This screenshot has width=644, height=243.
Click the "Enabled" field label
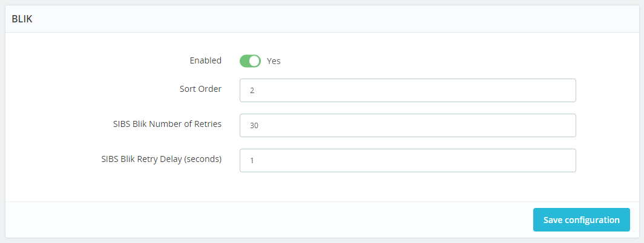(x=205, y=60)
